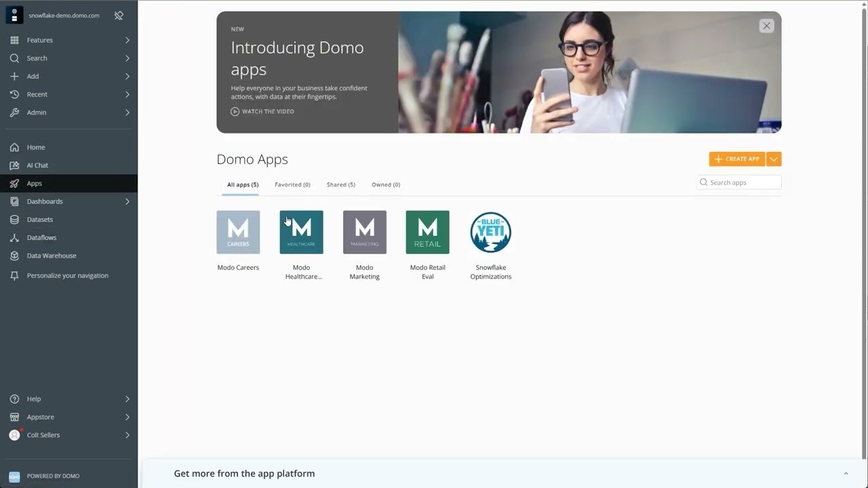Click the Modo Retail Eval label
The height and width of the screenshot is (488, 868).
tap(428, 272)
